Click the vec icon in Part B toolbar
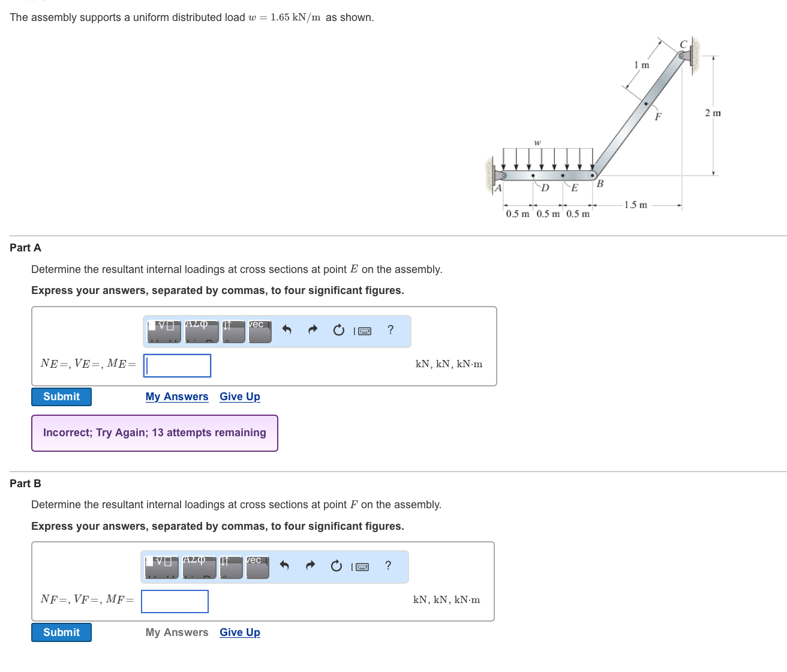 tap(257, 566)
